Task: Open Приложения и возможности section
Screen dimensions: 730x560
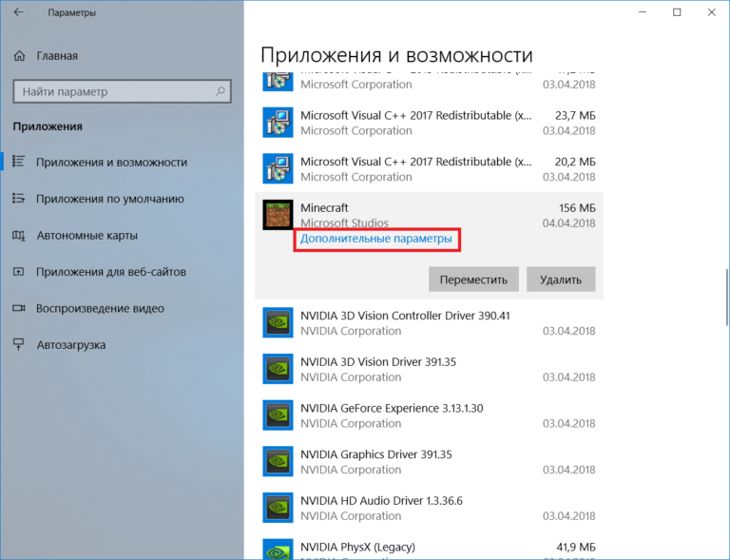Action: [x=122, y=162]
